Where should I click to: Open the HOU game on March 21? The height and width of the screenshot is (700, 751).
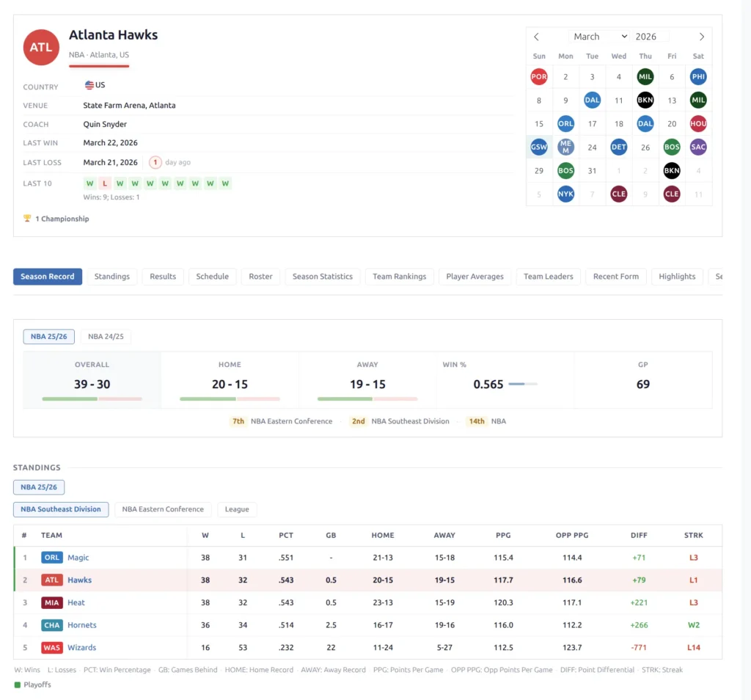pyautogui.click(x=698, y=123)
